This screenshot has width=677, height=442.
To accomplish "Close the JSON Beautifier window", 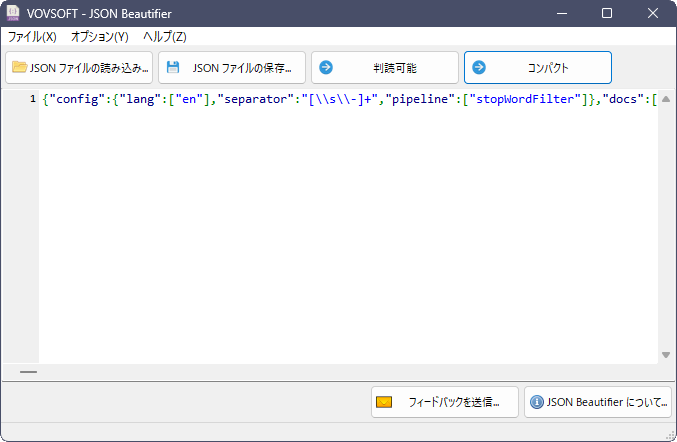I will [653, 13].
